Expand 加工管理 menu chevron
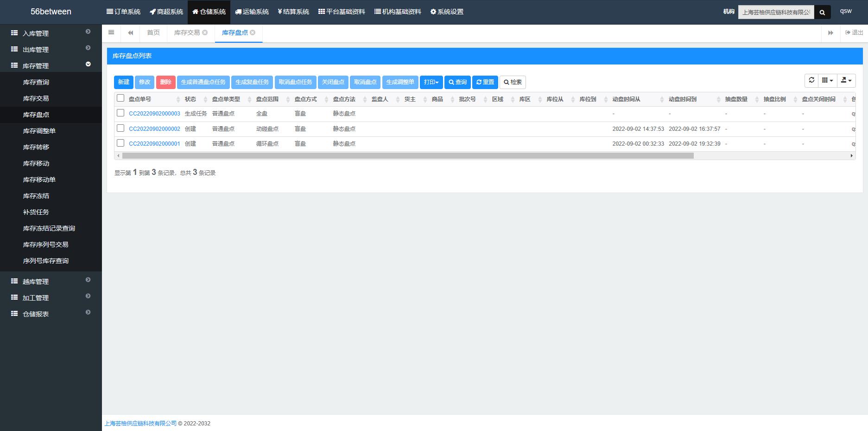The width and height of the screenshot is (868, 431). click(x=88, y=296)
